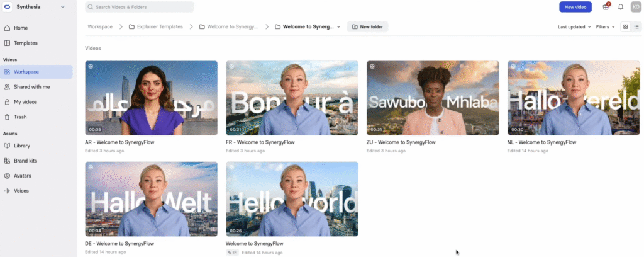Go to greyed Welcome to Synergy... breadcrumb

coord(229,26)
